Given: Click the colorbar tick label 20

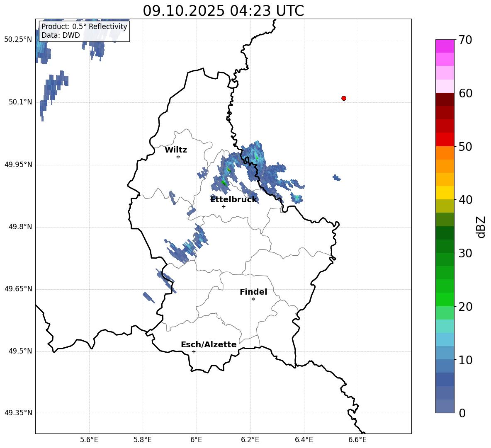Looking at the screenshot, I should 465,307.
